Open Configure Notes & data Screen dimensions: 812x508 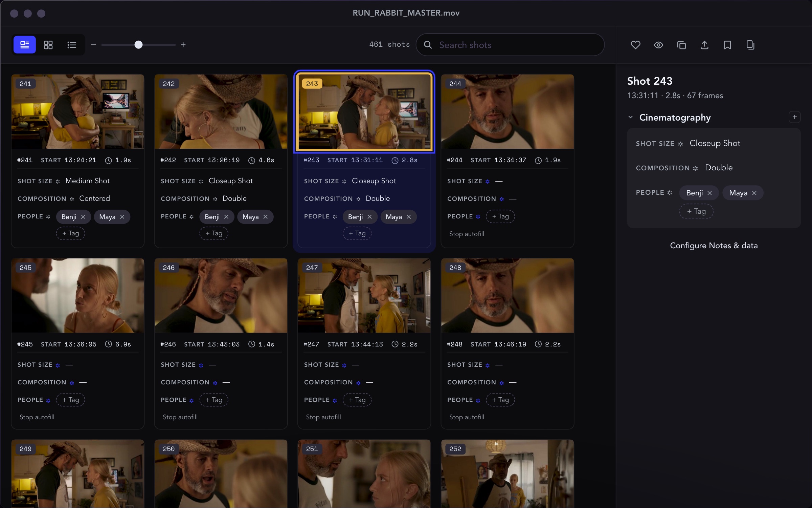[714, 246]
